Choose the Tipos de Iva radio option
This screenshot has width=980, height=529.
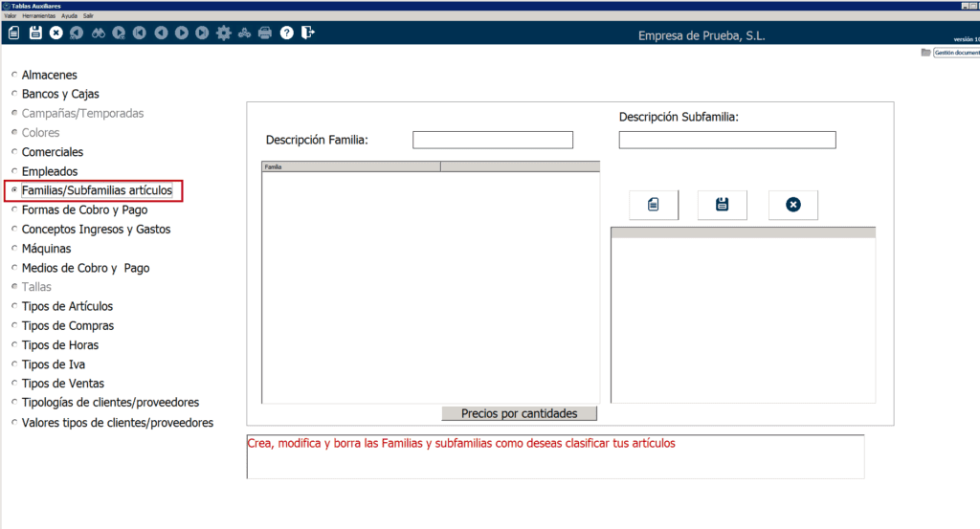[x=14, y=364]
